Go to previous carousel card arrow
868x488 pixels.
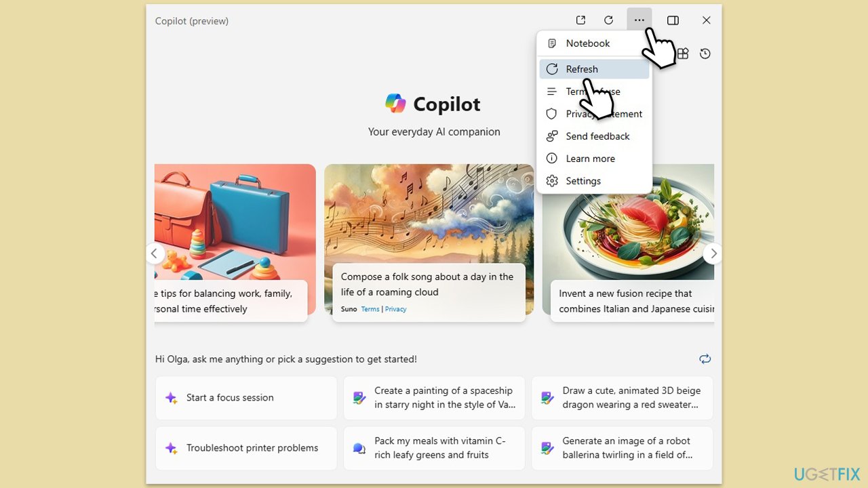pos(155,254)
